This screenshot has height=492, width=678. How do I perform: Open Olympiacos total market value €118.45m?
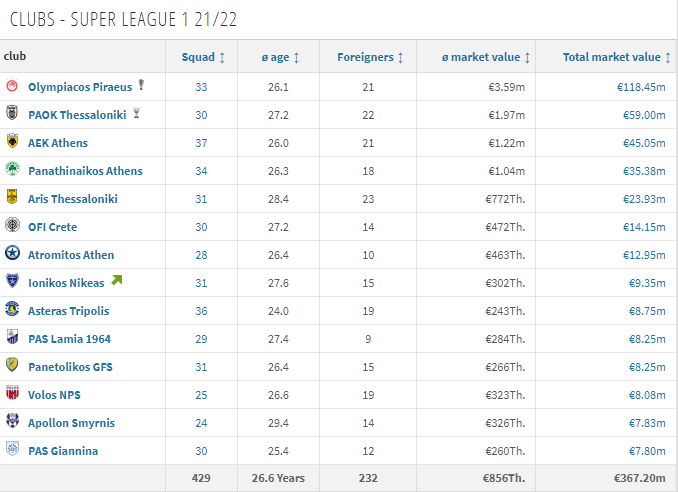coord(641,87)
